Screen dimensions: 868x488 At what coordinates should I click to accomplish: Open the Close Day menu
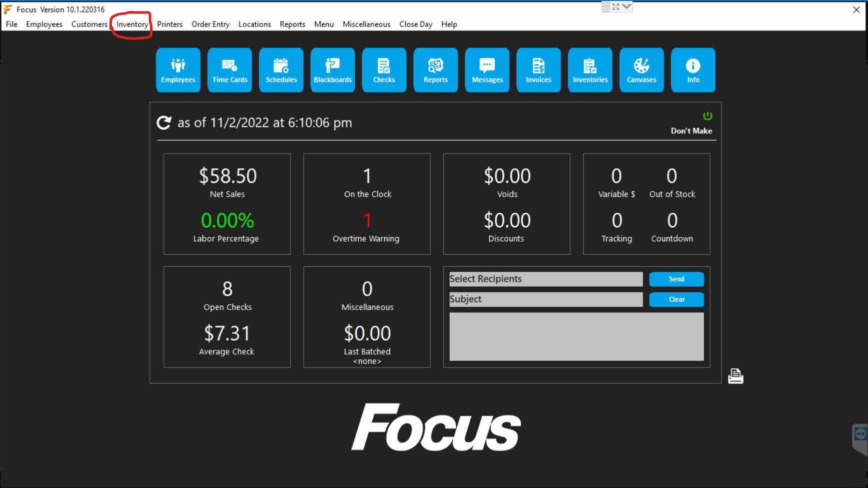click(x=416, y=24)
